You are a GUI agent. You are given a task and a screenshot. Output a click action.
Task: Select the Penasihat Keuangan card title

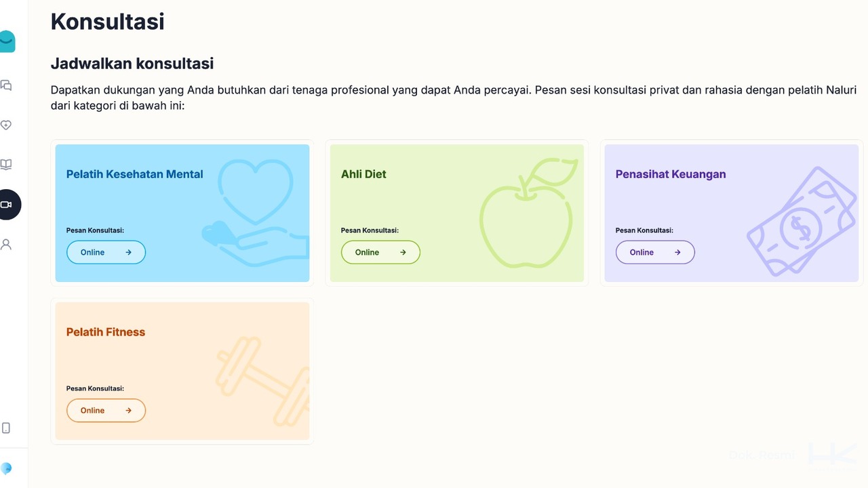(670, 174)
